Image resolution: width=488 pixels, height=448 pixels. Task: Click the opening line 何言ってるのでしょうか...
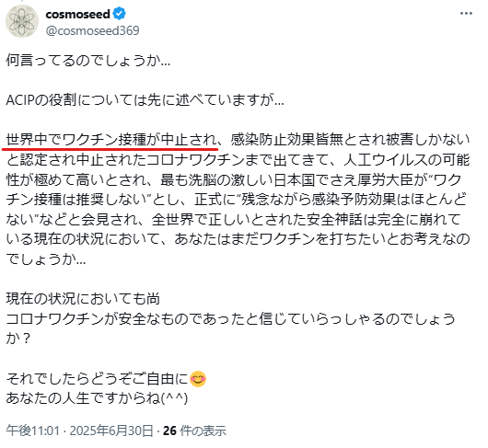pos(88,61)
